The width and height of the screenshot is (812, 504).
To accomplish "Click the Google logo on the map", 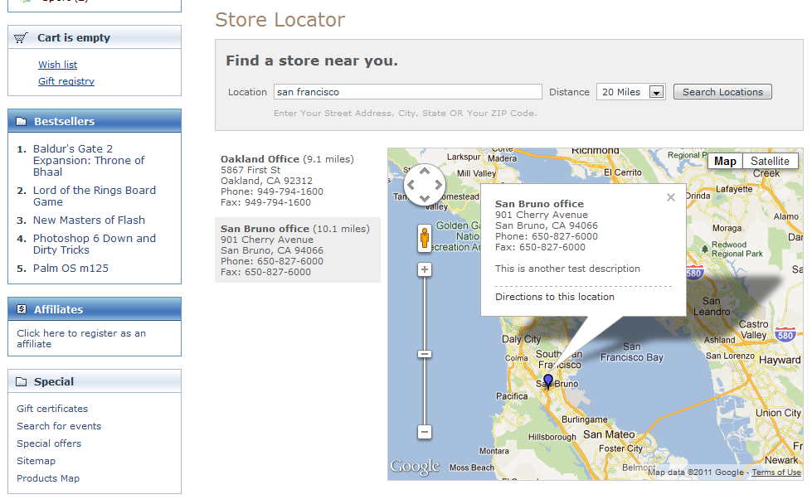I will (415, 466).
